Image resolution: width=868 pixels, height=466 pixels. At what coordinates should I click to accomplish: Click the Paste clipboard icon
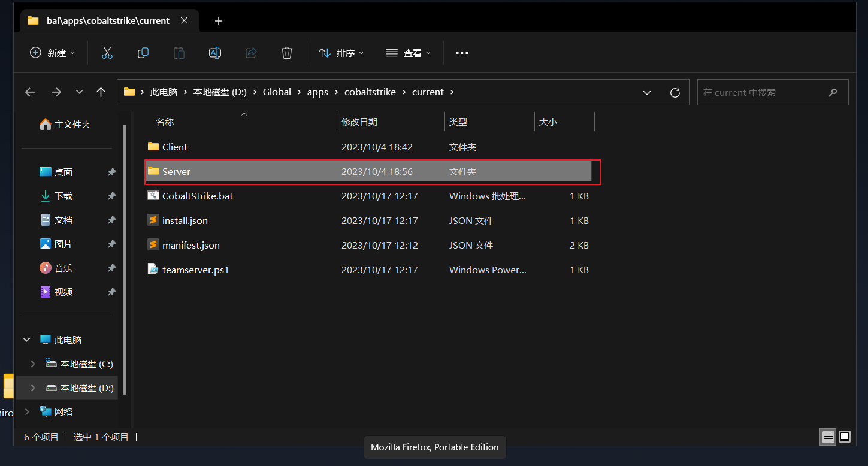(179, 53)
